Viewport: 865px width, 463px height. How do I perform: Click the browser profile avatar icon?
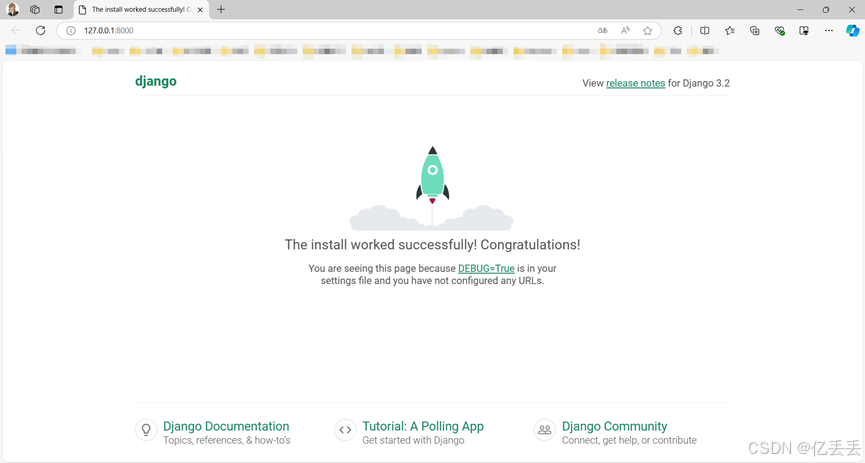tap(13, 9)
